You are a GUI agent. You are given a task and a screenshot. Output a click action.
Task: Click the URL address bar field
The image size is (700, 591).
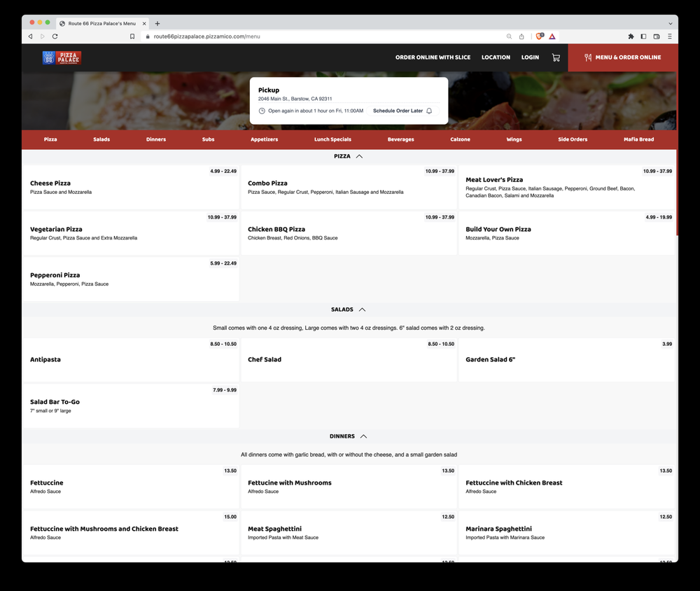tap(315, 36)
